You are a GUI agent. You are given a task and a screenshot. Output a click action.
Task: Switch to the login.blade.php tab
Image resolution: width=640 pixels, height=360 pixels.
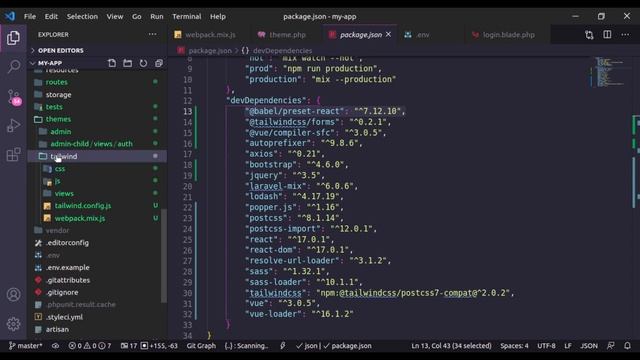[508, 35]
